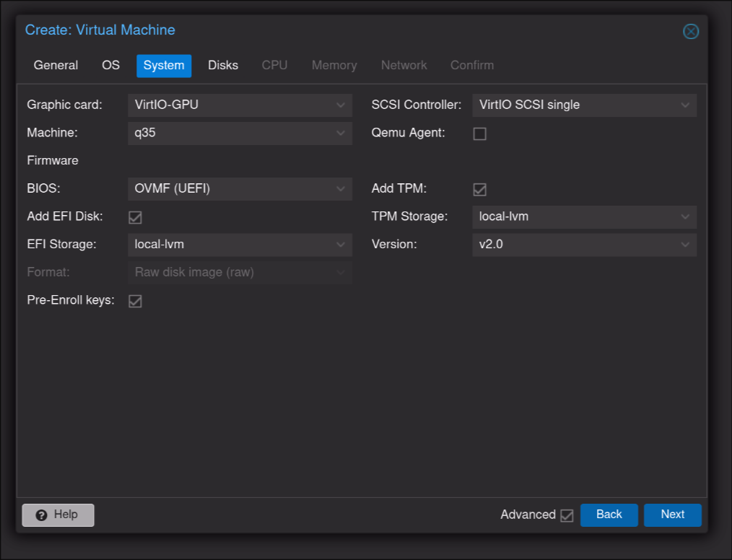Disable the Add EFI Disk checkbox
The image size is (732, 560).
pos(135,217)
